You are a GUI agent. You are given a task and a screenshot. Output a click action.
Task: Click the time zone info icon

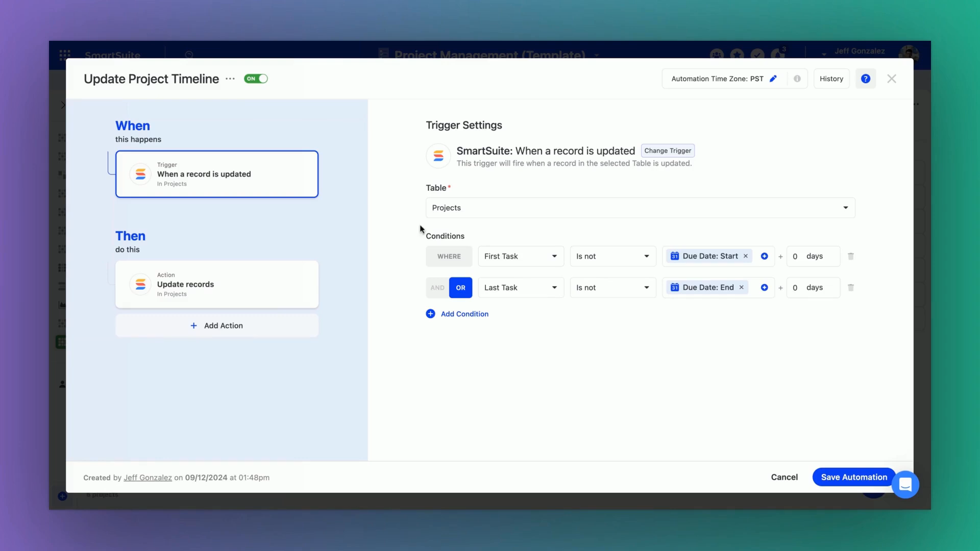click(797, 79)
